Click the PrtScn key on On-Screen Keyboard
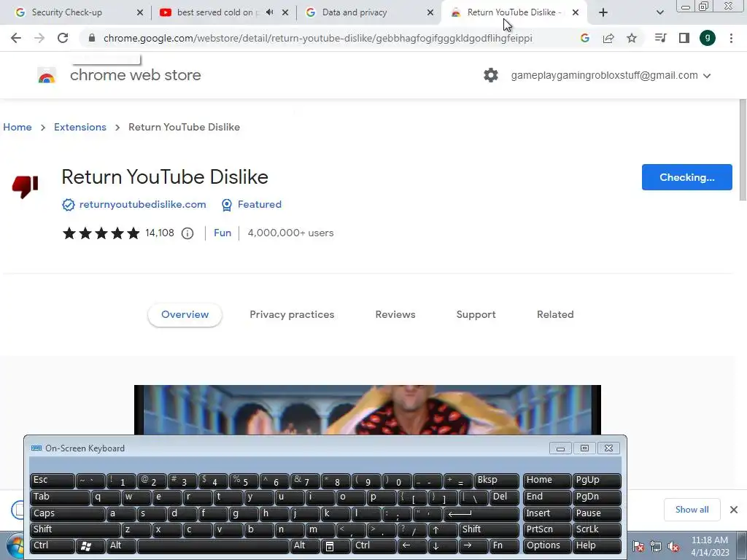The width and height of the screenshot is (747, 560). (x=547, y=529)
